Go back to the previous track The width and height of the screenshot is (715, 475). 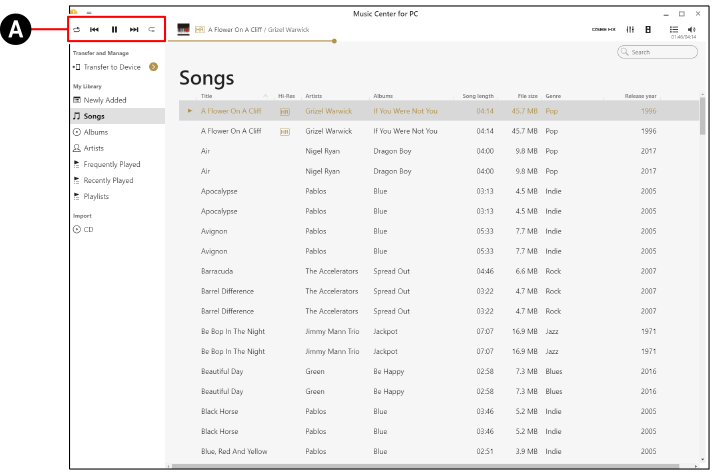pyautogui.click(x=95, y=30)
